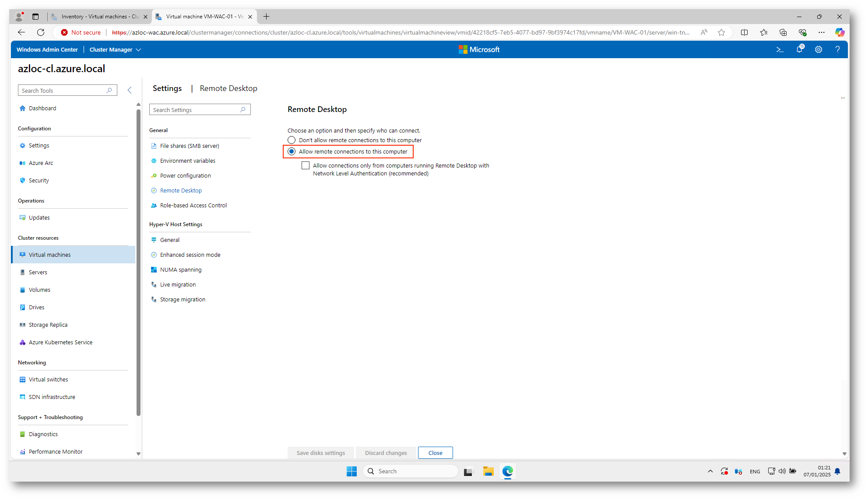The image size is (868, 500).
Task: Click the sidebar vertical scrollbar
Action: (x=138, y=262)
